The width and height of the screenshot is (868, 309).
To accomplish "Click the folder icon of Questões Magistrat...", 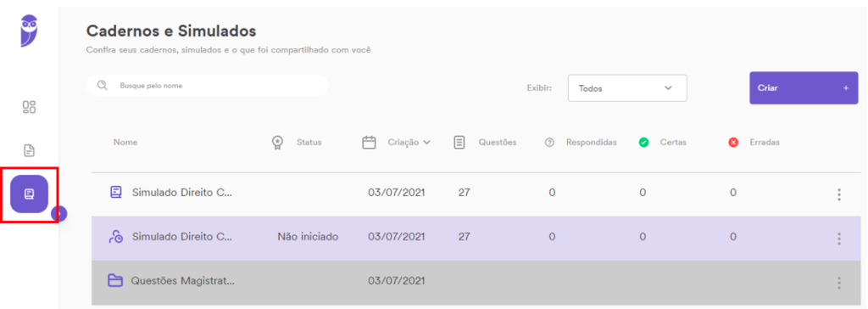I will [114, 281].
